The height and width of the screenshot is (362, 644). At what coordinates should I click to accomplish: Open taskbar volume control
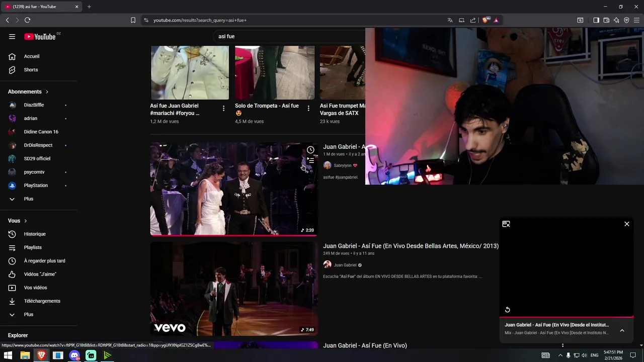pos(584,355)
